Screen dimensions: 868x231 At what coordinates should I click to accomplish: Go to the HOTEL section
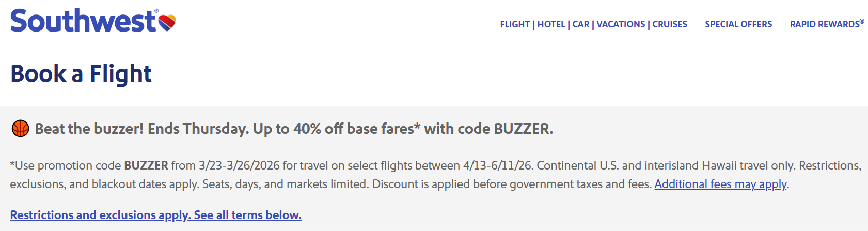(x=551, y=24)
